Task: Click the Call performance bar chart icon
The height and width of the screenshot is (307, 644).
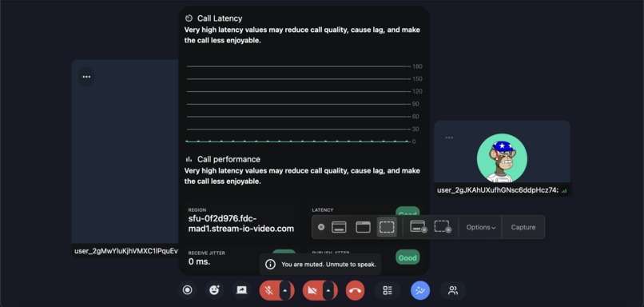Action: tap(189, 159)
